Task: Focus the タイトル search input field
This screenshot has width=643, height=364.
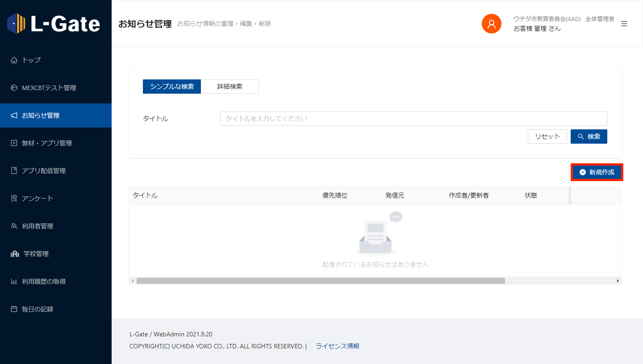Action: pos(413,119)
